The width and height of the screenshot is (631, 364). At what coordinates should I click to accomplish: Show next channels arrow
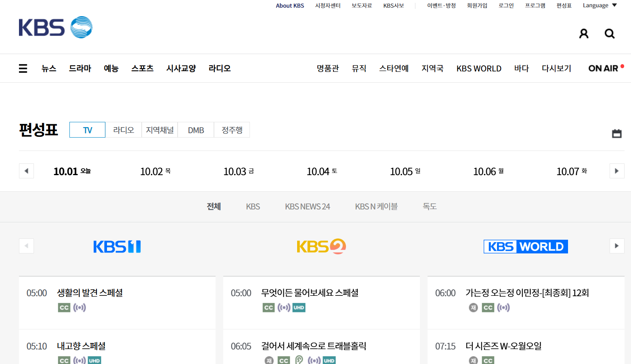tap(617, 246)
